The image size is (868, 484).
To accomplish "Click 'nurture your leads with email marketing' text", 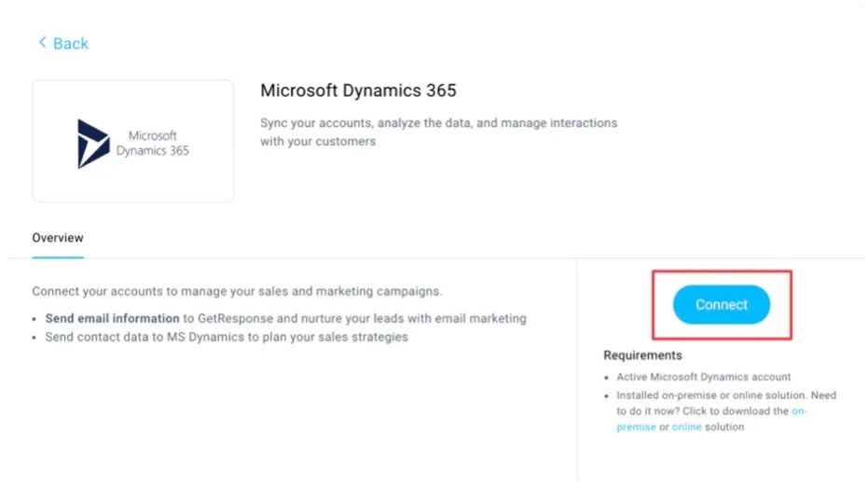I will coord(401,318).
